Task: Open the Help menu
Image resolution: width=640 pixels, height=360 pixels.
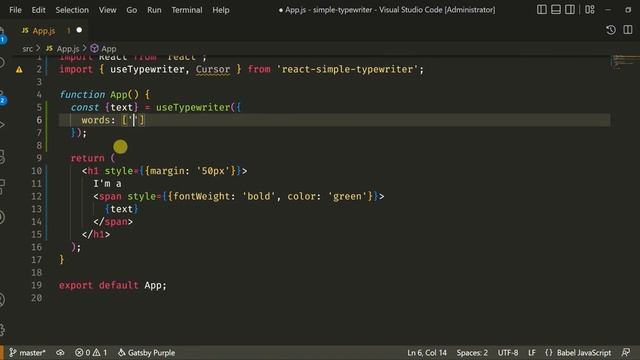Action: 220,10
